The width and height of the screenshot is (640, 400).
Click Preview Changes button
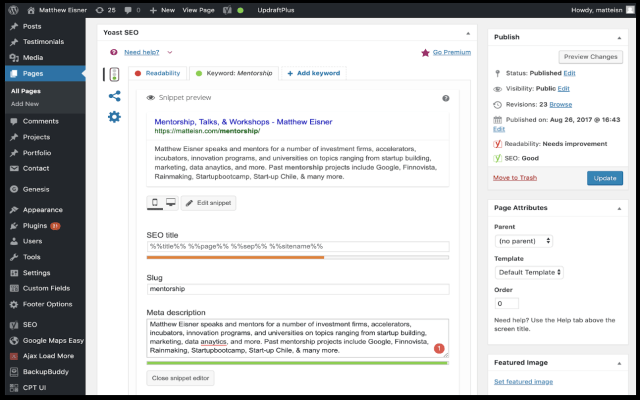click(x=591, y=57)
